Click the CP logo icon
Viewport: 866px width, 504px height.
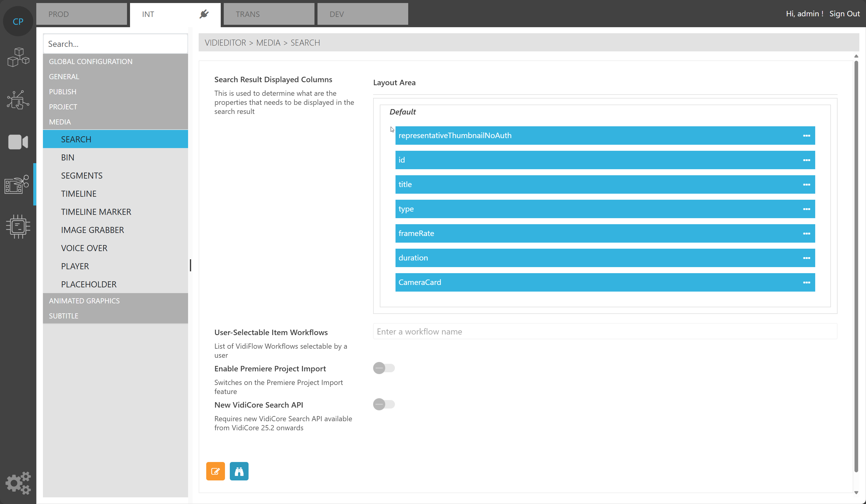(18, 21)
